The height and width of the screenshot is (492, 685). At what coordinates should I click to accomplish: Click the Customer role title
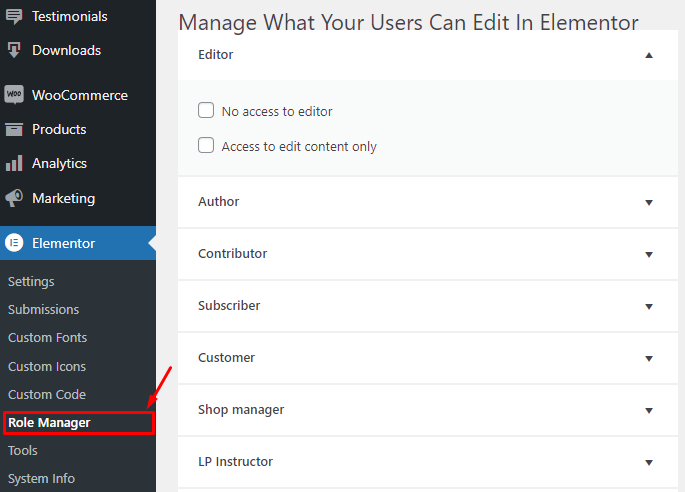click(226, 357)
